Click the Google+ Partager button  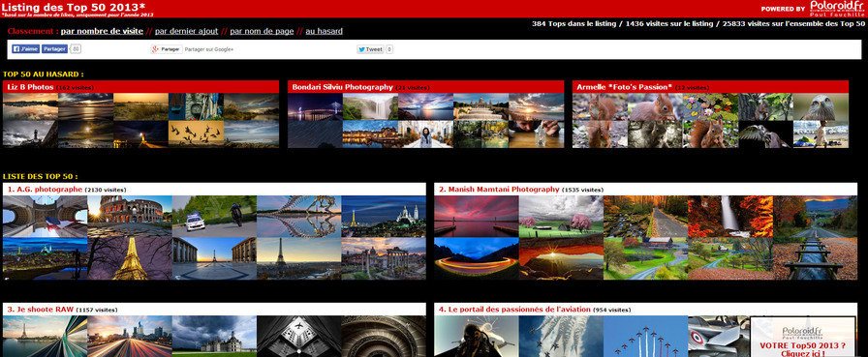[167, 49]
